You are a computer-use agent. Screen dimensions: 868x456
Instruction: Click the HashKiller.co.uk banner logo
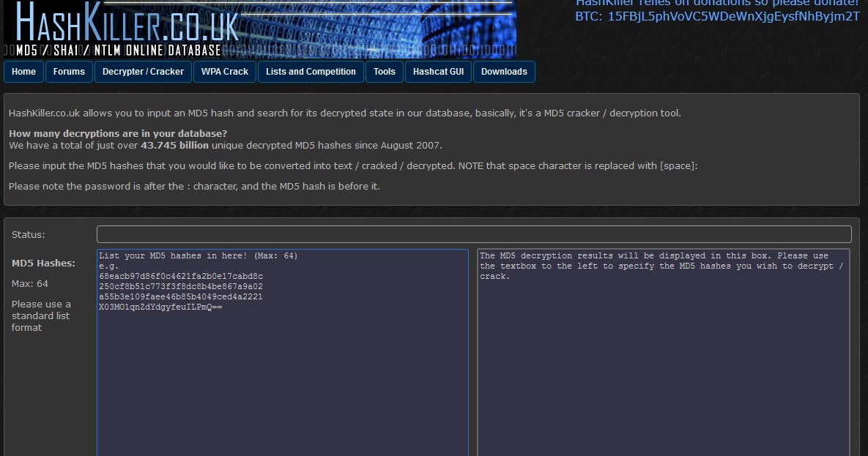coord(260,29)
